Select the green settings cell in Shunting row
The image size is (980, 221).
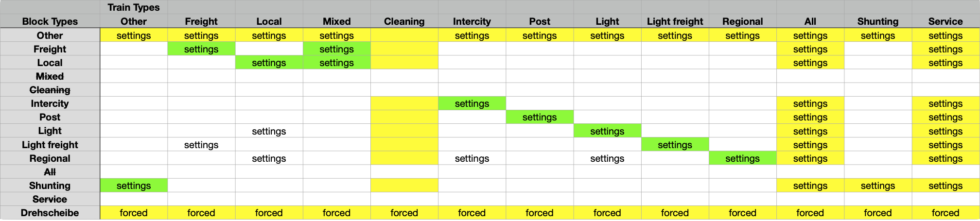coord(134,186)
